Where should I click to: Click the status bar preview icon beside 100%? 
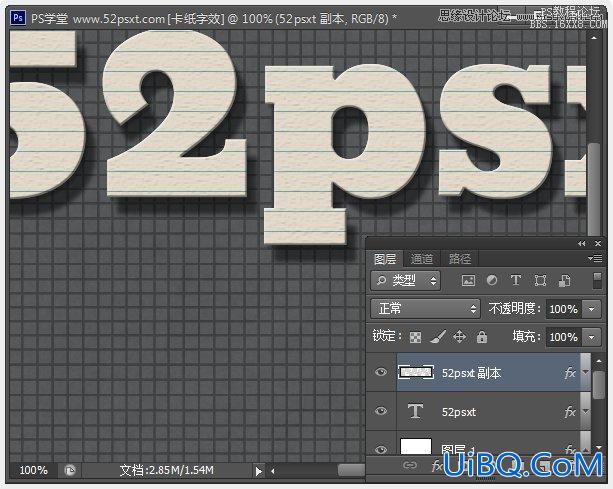pos(70,470)
